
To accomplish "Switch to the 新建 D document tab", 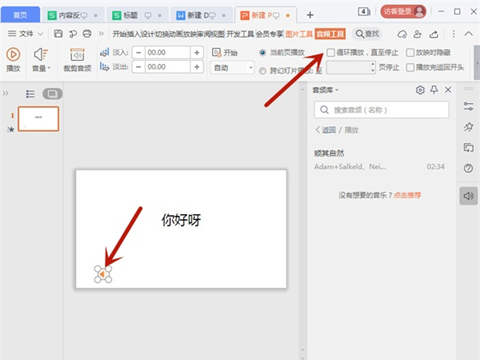I will click(x=201, y=15).
